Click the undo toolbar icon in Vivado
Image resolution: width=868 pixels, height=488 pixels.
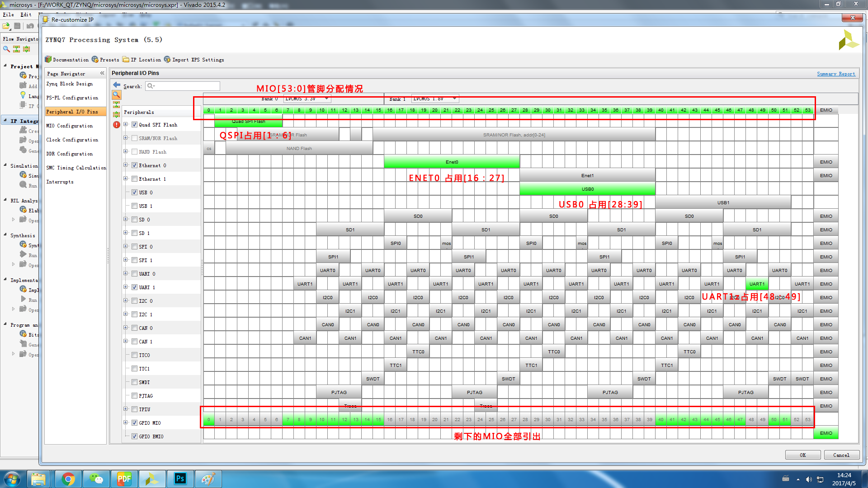click(x=30, y=26)
